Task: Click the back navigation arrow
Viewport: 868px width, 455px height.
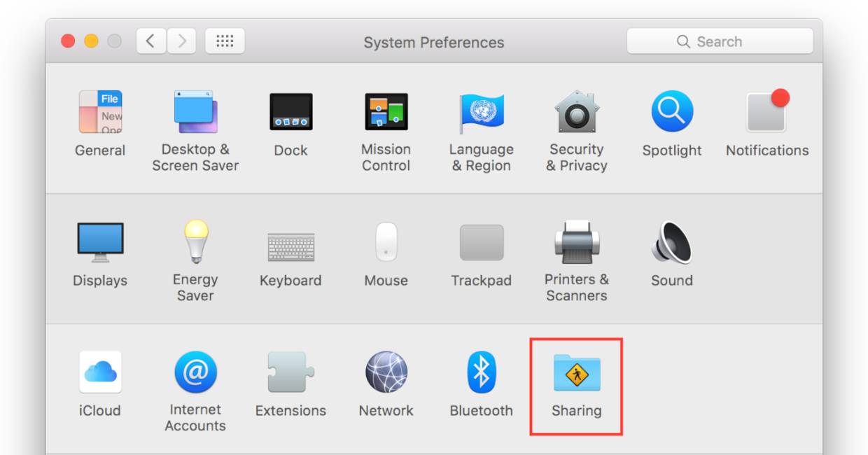Action: 151,41
